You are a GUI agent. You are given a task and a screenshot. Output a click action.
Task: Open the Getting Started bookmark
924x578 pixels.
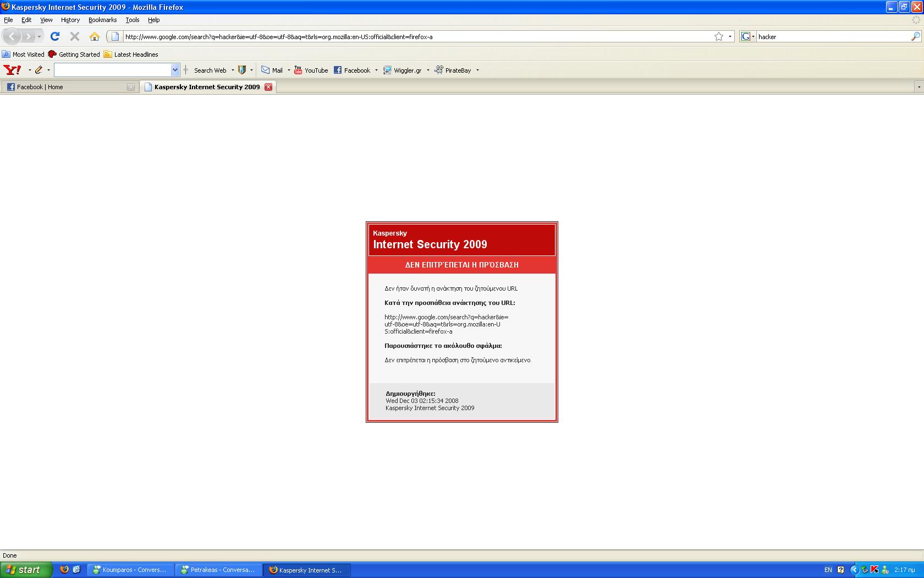(74, 54)
